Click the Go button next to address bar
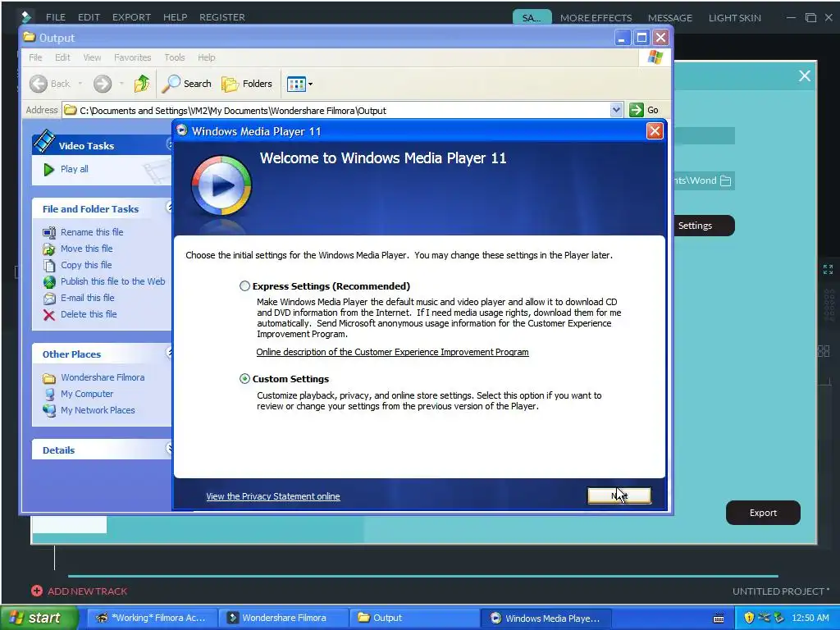This screenshot has width=840, height=630. (644, 110)
